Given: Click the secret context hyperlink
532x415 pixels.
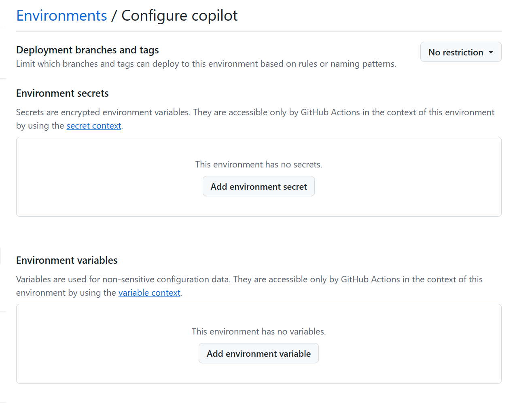Looking at the screenshot, I should tap(93, 125).
